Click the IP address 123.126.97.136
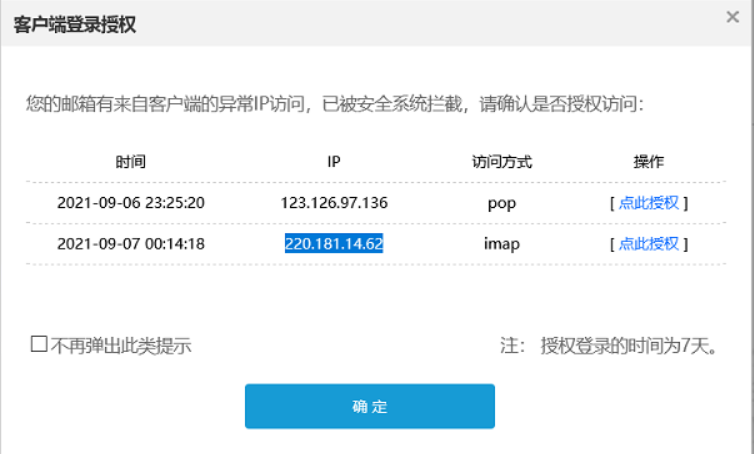The width and height of the screenshot is (754, 454). coord(334,203)
